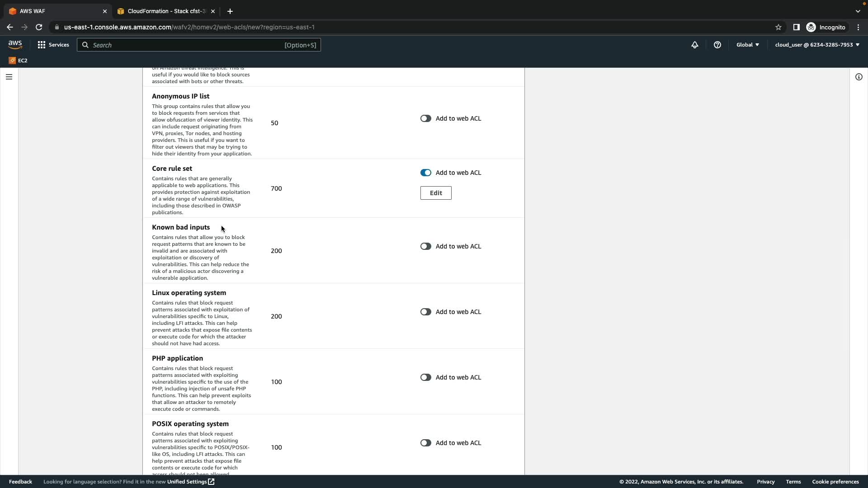This screenshot has width=868, height=488.
Task: Open the notifications bell
Action: 695,45
